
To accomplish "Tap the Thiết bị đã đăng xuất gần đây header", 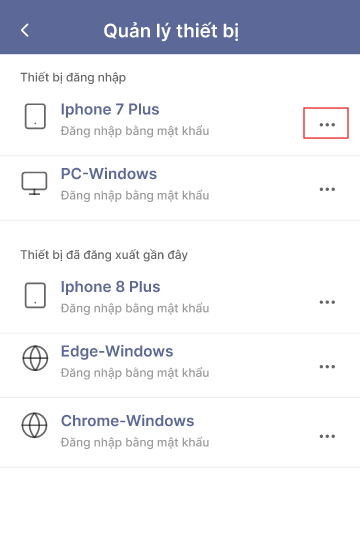I will 104,255.
